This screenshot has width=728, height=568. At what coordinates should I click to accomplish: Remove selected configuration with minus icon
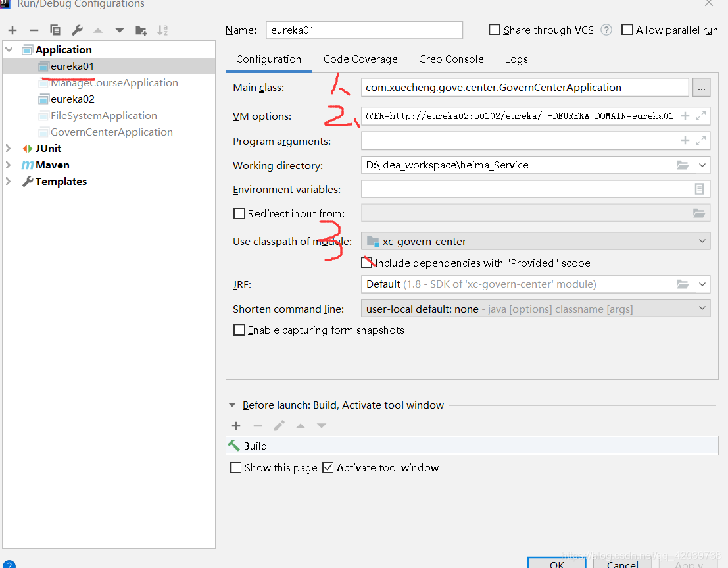34,30
